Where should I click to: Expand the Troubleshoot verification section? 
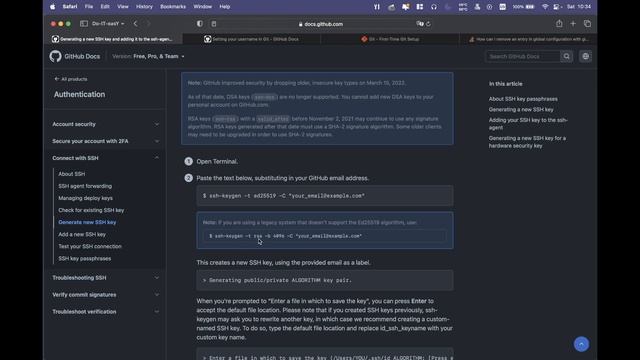106,311
